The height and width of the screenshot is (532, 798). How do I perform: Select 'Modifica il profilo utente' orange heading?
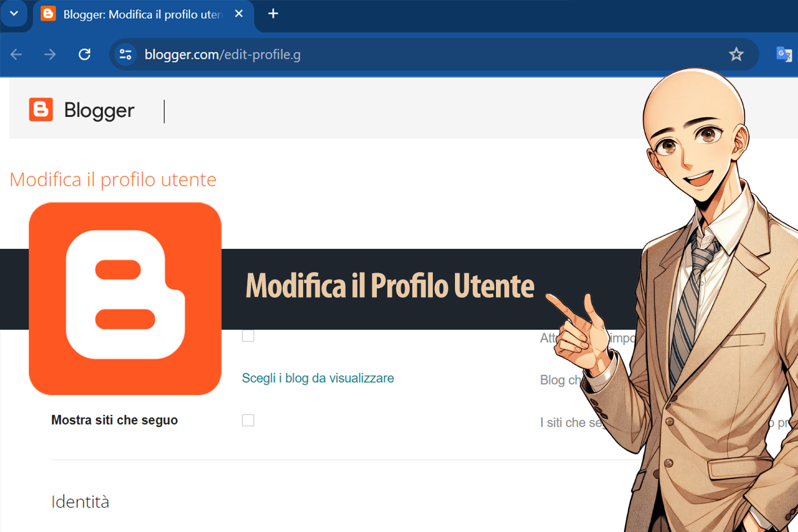click(x=113, y=180)
